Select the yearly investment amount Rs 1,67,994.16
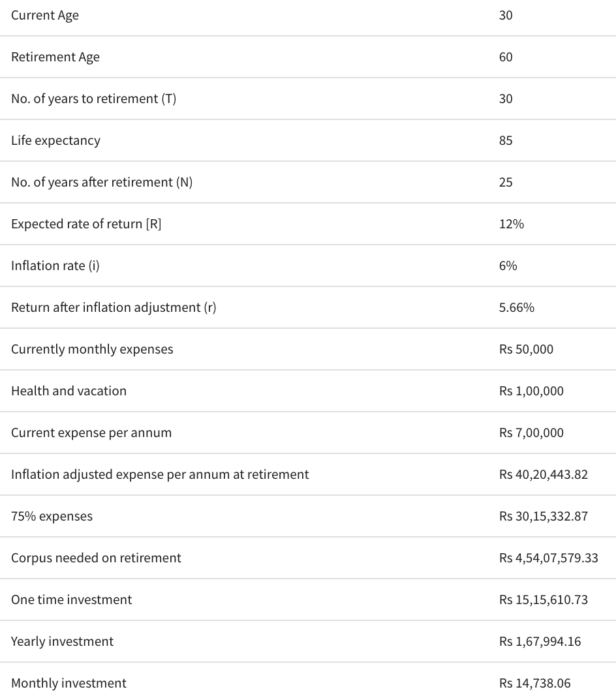 (x=540, y=642)
